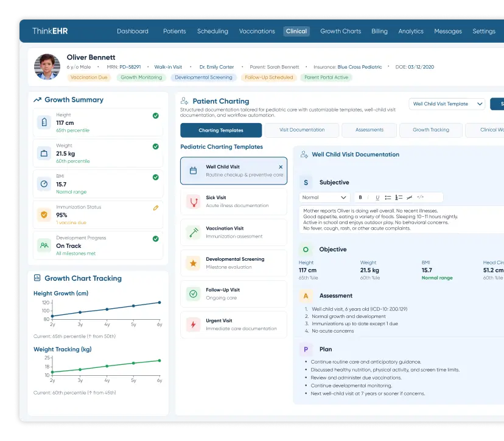
Task: Open Settings in the top navigation
Action: pyautogui.click(x=484, y=31)
